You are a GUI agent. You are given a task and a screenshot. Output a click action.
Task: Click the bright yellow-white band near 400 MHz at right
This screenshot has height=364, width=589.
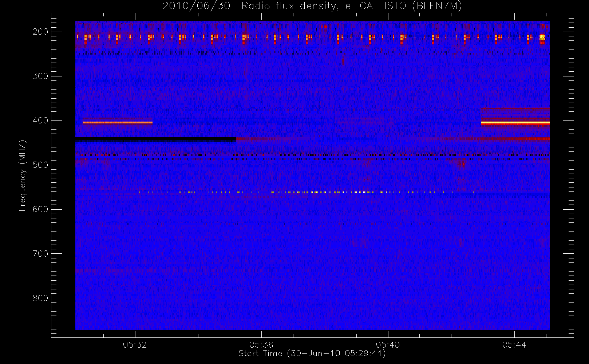tap(515, 123)
